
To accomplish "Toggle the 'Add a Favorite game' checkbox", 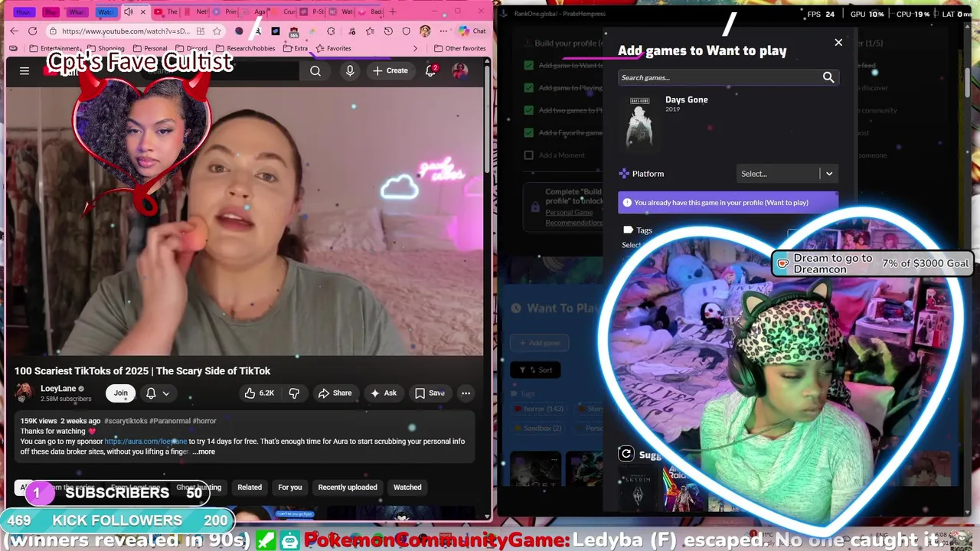I will click(x=528, y=132).
